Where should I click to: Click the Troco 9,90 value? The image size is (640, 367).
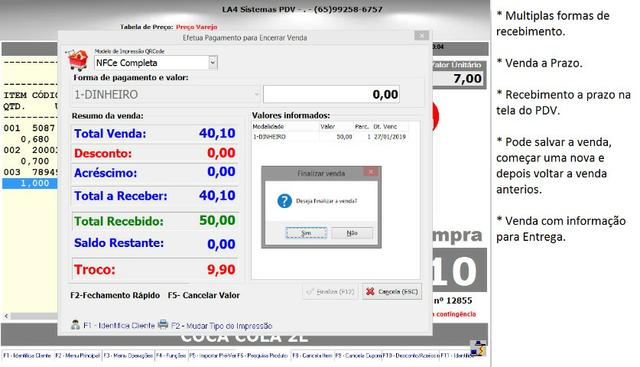(221, 270)
